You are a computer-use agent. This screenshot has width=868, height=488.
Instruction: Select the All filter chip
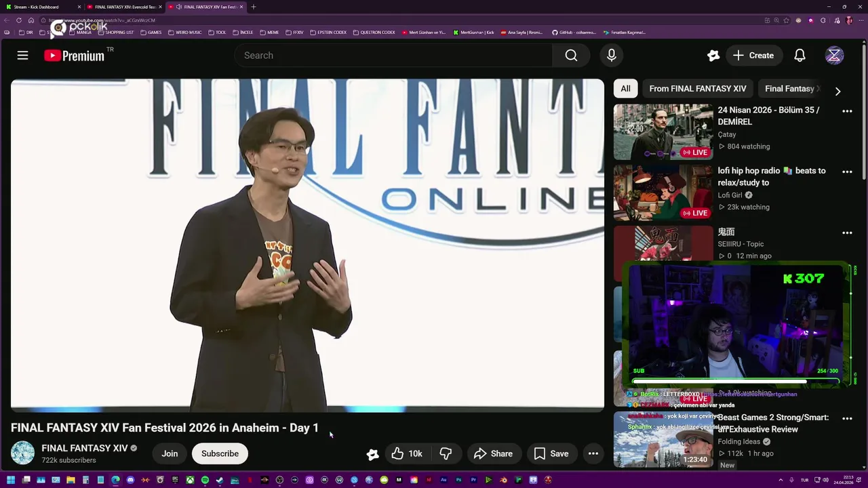point(625,89)
